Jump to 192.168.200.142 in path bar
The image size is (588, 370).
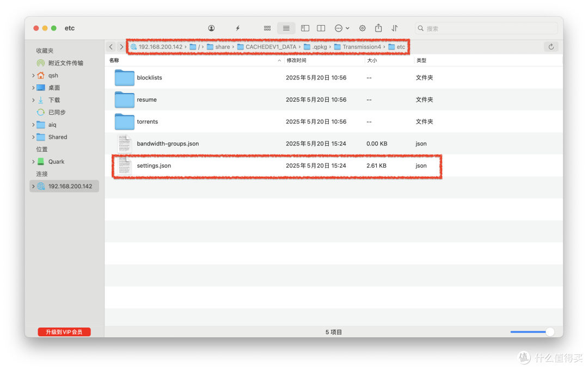(x=156, y=47)
